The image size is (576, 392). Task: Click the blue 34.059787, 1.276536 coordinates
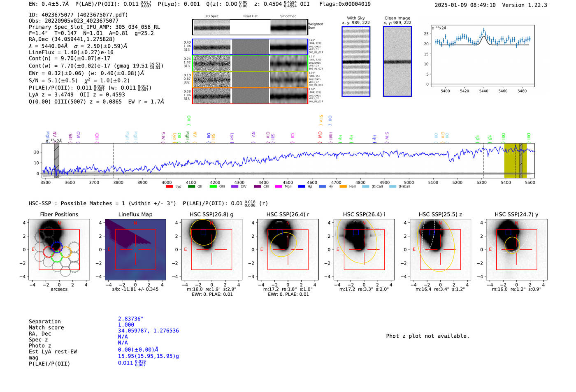(x=149, y=331)
